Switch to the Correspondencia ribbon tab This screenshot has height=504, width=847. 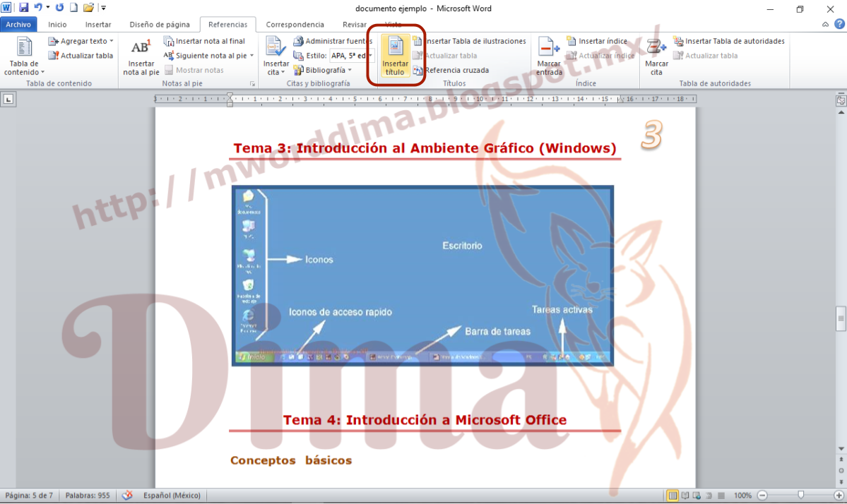click(x=295, y=23)
